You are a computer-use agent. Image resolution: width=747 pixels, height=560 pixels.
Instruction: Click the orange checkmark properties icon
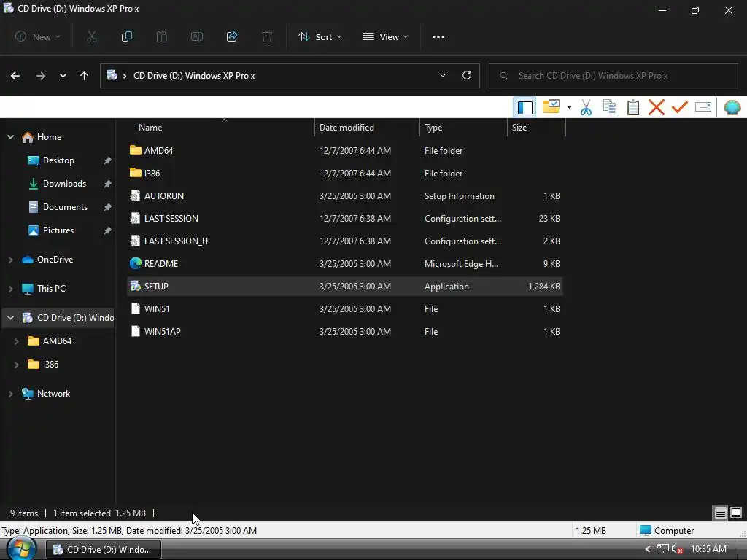pyautogui.click(x=680, y=107)
